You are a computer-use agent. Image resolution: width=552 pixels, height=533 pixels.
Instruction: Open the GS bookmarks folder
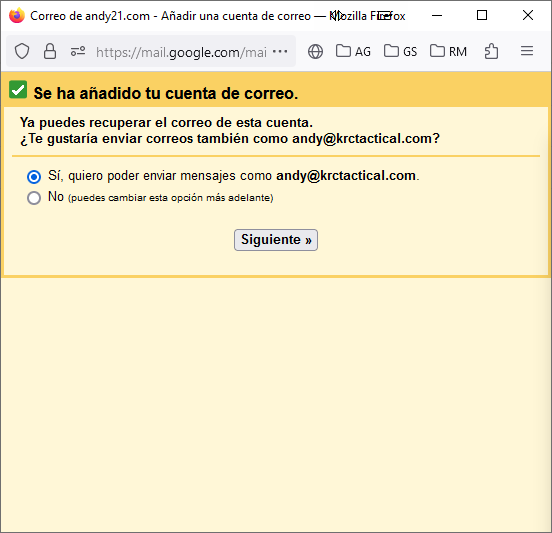tap(400, 51)
